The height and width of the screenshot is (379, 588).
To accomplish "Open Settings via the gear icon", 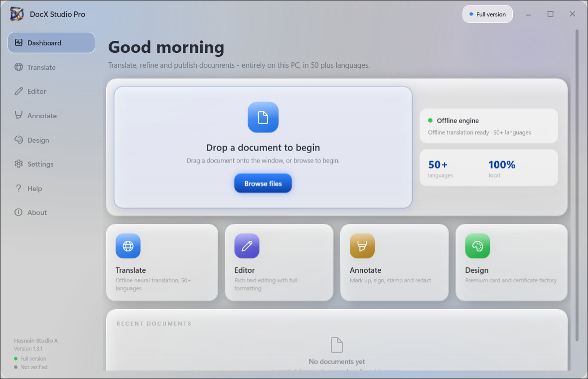I will pos(18,164).
